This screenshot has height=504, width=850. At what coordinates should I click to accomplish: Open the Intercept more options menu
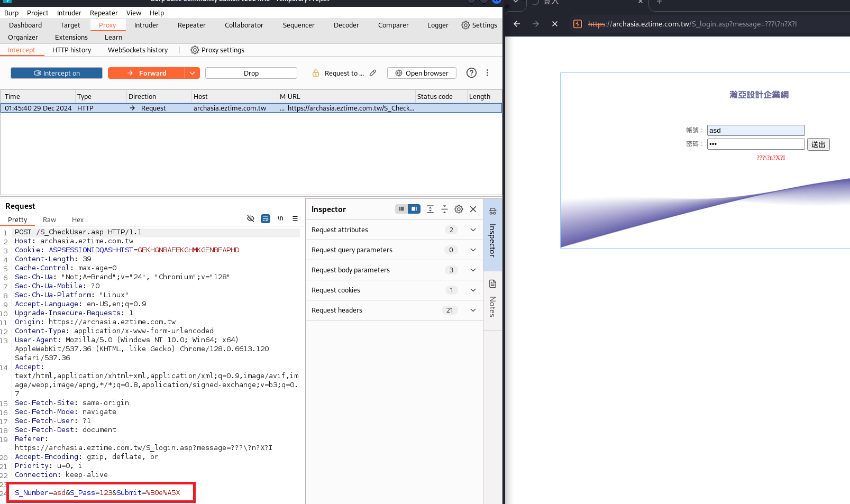pyautogui.click(x=488, y=73)
